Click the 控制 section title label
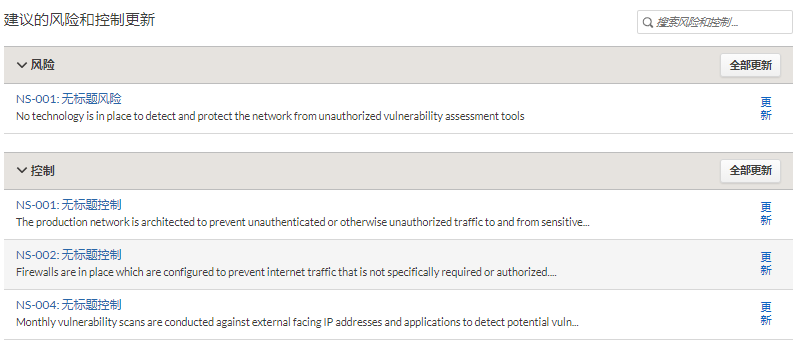Screen dimensions: 800x360 (x=42, y=171)
